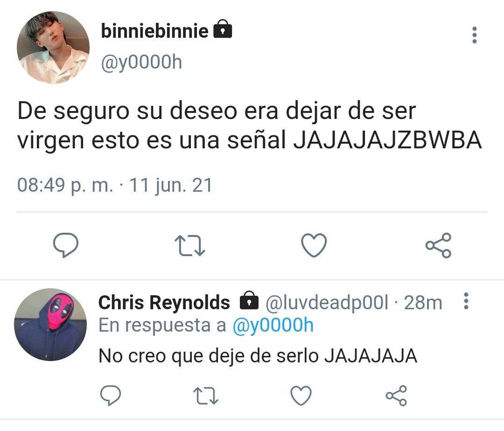Open Chris Reynolds display name

[164, 303]
